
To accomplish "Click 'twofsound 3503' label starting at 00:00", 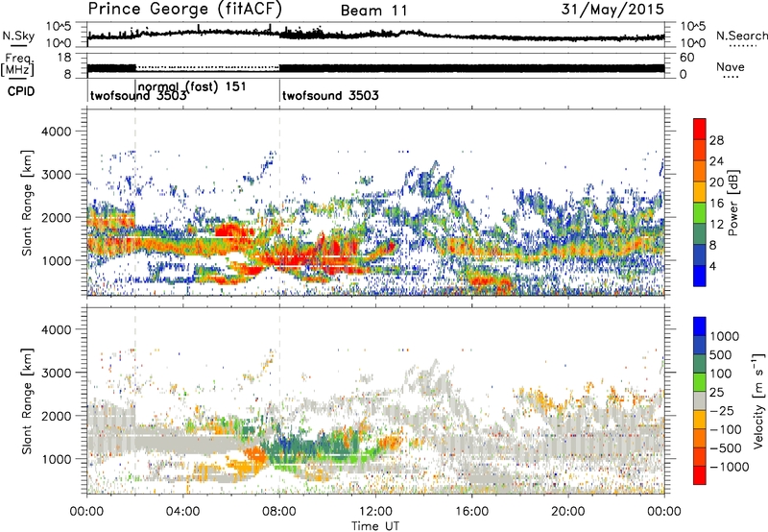I will pos(138,96).
